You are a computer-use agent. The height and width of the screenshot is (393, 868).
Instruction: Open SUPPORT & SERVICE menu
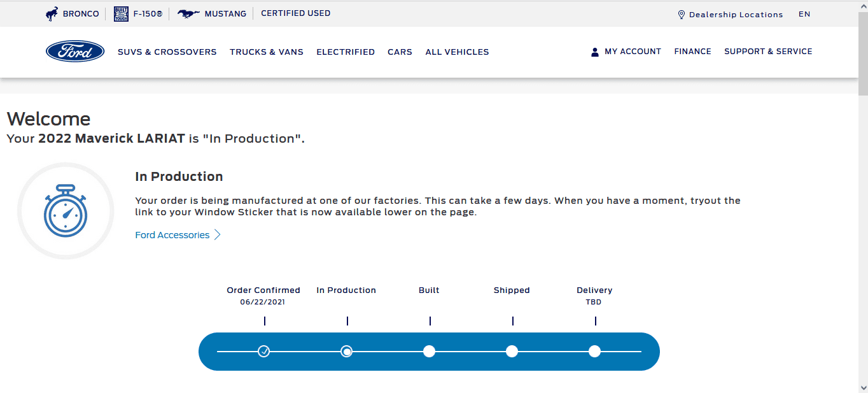[x=768, y=52]
